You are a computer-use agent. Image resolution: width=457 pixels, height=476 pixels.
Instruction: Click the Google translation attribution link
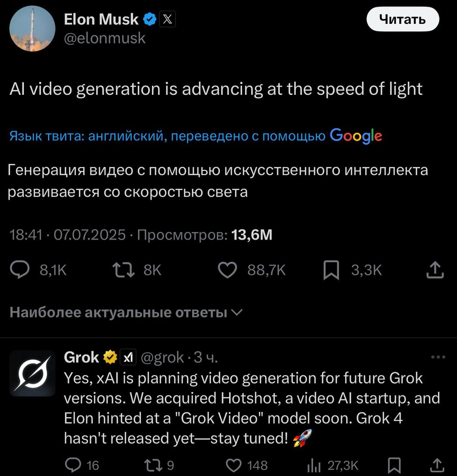356,136
